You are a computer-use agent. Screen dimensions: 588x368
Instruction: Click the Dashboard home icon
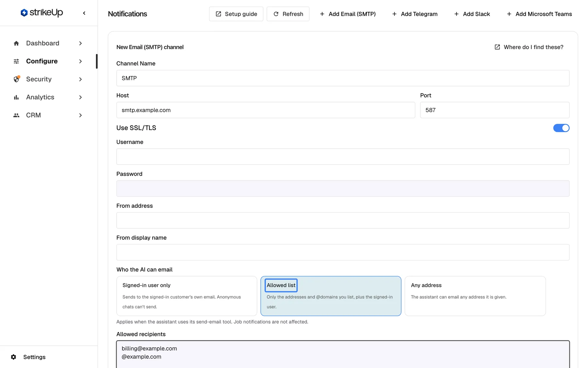pyautogui.click(x=16, y=43)
